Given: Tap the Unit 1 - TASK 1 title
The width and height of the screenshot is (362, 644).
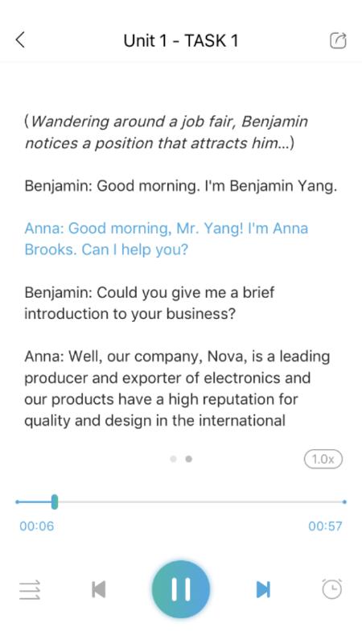Looking at the screenshot, I should point(180,41).
